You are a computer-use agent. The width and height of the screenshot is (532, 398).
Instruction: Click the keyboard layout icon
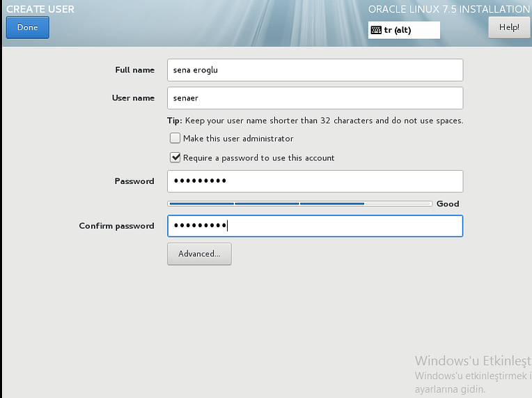coord(376,30)
